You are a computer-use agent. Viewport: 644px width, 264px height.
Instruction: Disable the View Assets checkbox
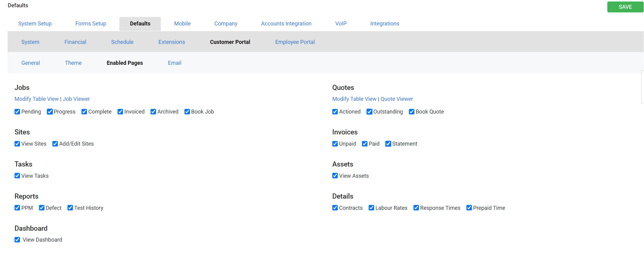[335, 176]
